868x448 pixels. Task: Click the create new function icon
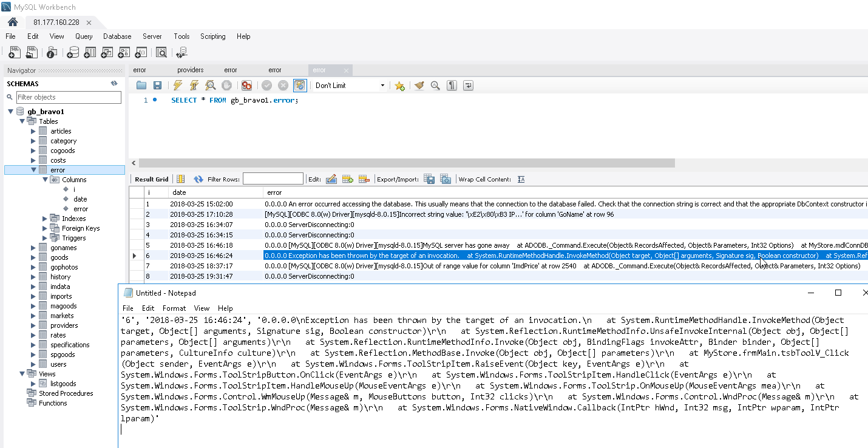coord(141,53)
